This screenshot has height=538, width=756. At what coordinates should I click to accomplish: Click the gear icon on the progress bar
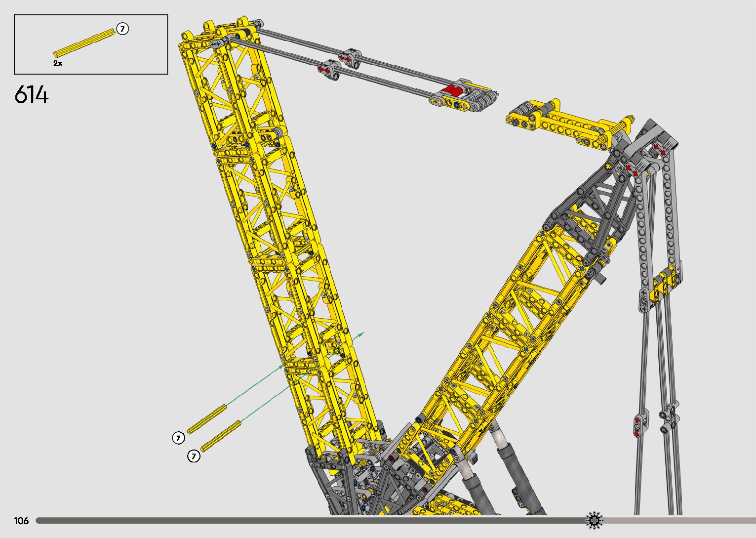(x=594, y=520)
